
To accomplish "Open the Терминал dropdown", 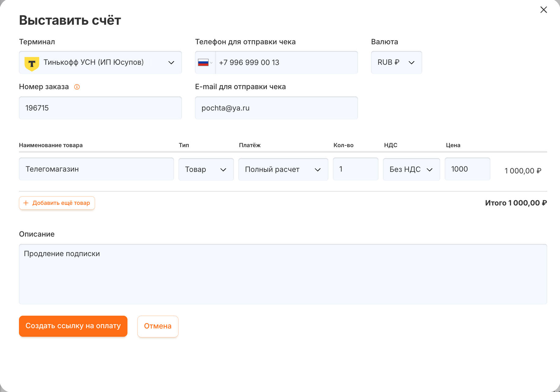I will [x=100, y=62].
